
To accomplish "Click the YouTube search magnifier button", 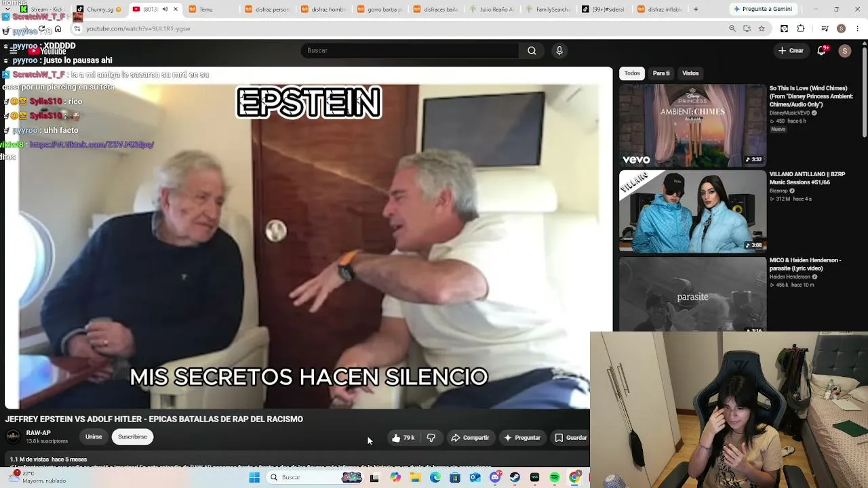I will 532,50.
